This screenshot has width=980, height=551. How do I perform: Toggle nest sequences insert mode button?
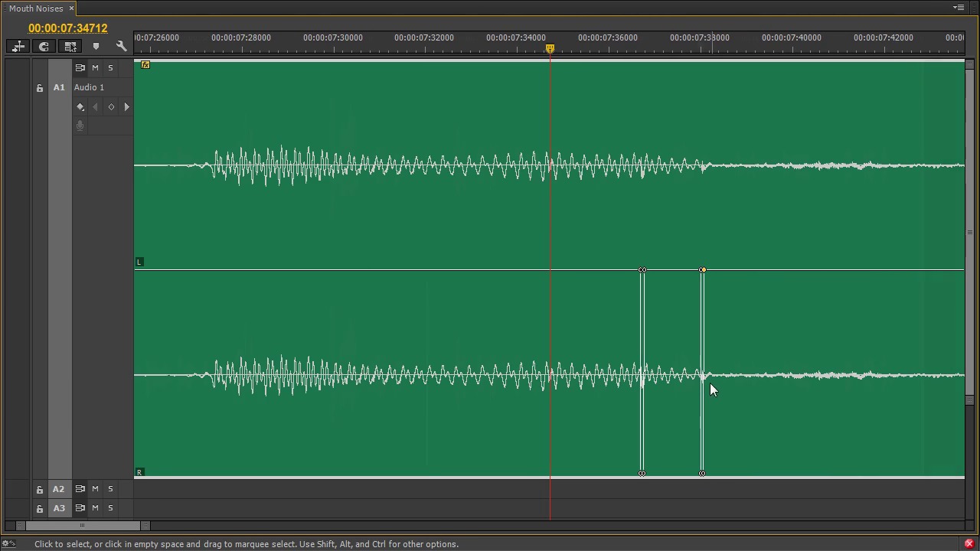pyautogui.click(x=18, y=47)
